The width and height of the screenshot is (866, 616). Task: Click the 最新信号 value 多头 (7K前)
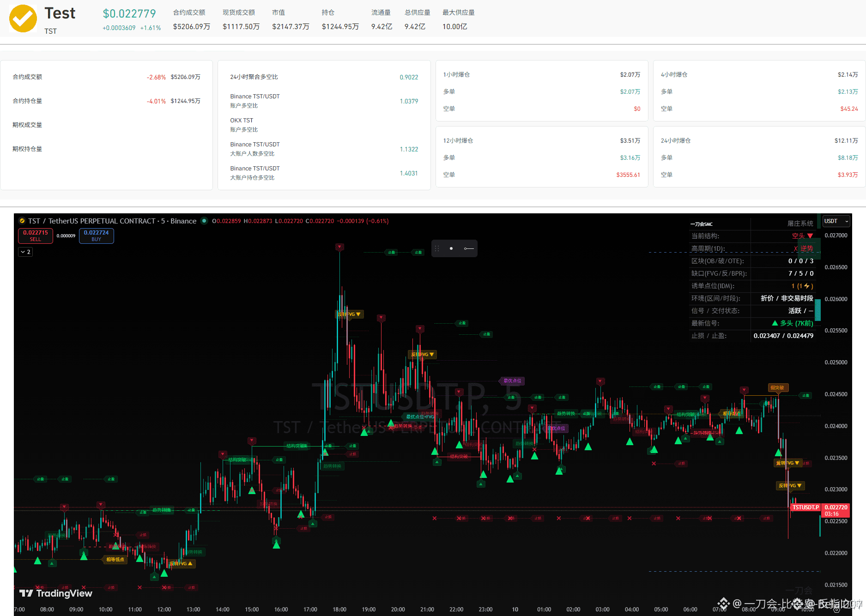click(793, 323)
